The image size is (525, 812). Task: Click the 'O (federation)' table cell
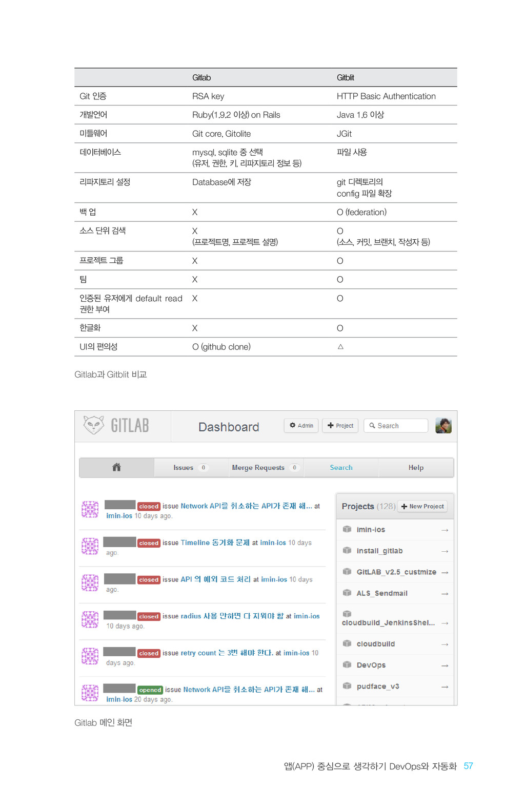361,212
